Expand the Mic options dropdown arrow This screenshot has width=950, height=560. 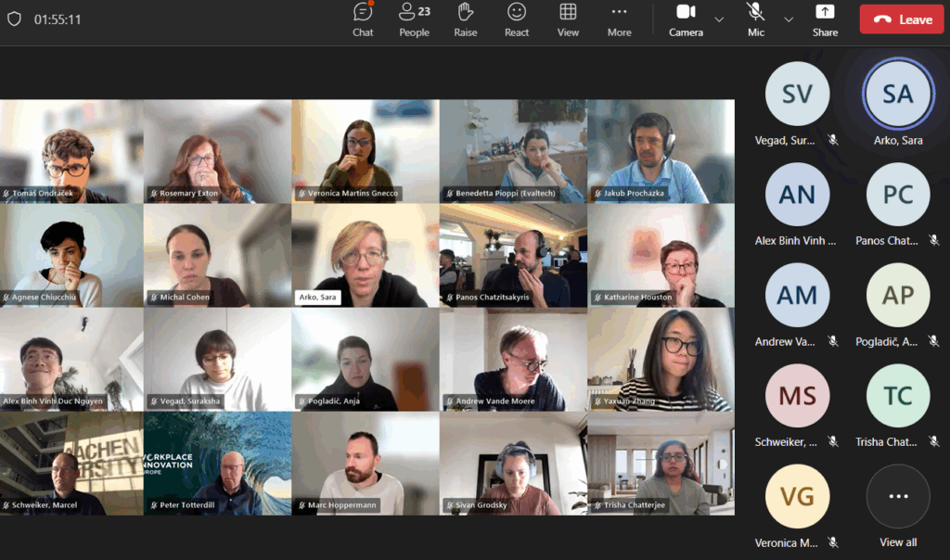pos(789,19)
